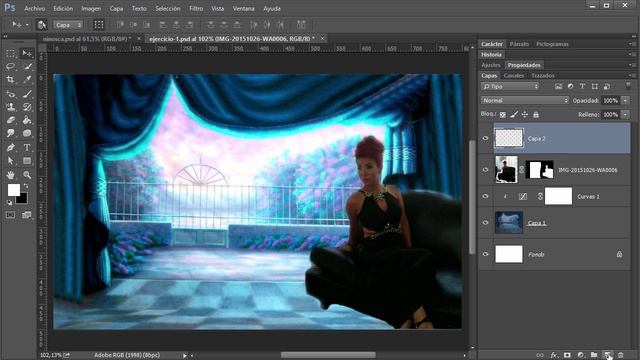Open the Ventana menu
Viewport: 640px width, 360px height.
(243, 8)
